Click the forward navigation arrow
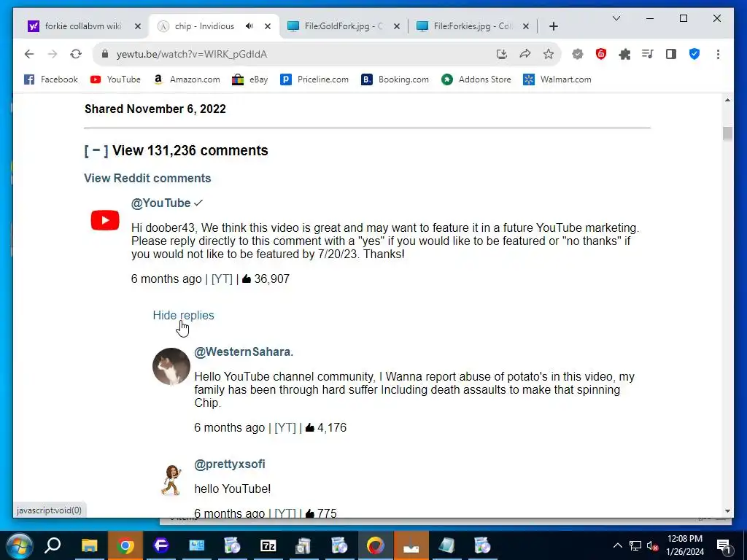Screen dimensions: 747x560 (x=53, y=54)
